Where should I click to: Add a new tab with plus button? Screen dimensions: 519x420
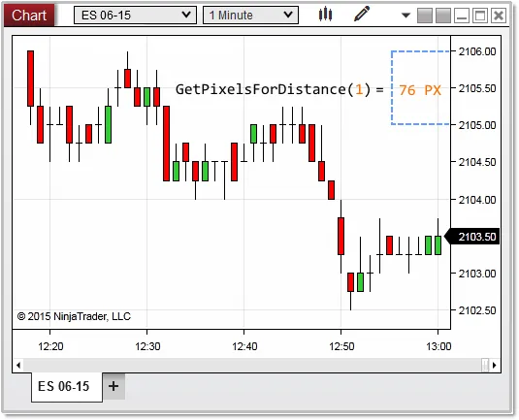[x=114, y=386]
